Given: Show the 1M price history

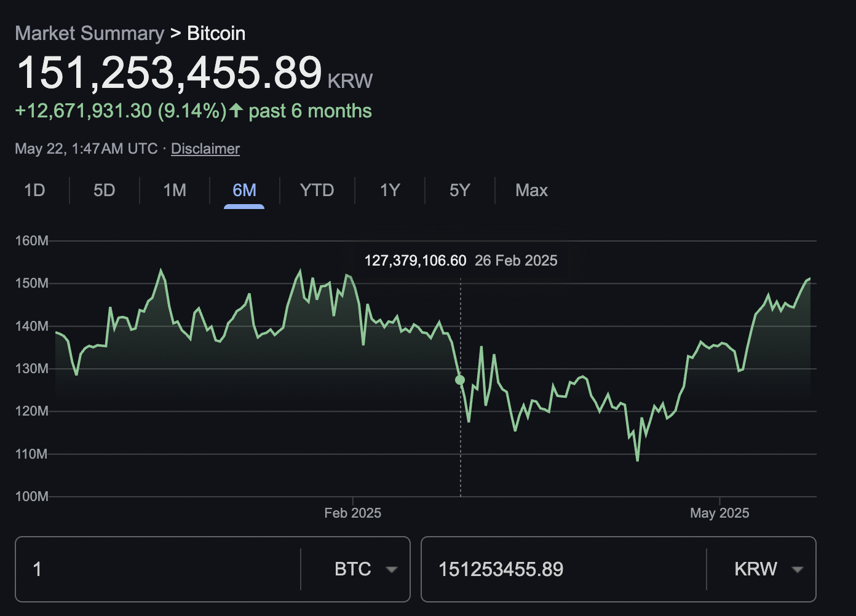Looking at the screenshot, I should point(175,190).
